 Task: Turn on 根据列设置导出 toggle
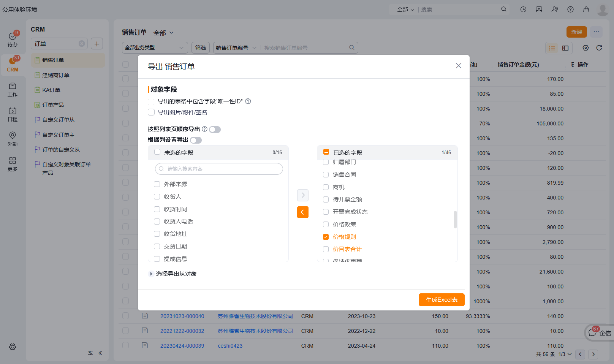(196, 140)
